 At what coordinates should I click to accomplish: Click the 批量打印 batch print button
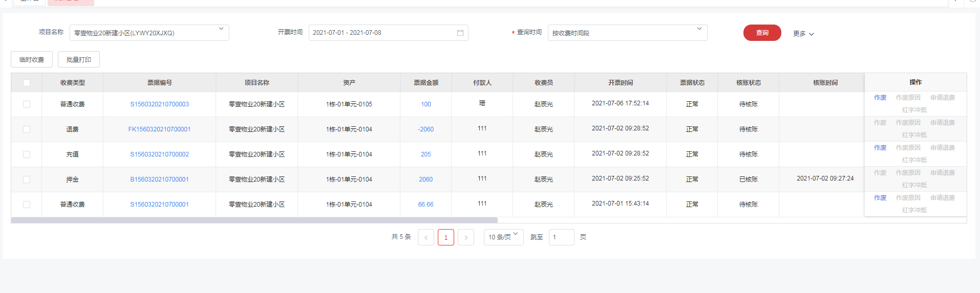pos(79,59)
